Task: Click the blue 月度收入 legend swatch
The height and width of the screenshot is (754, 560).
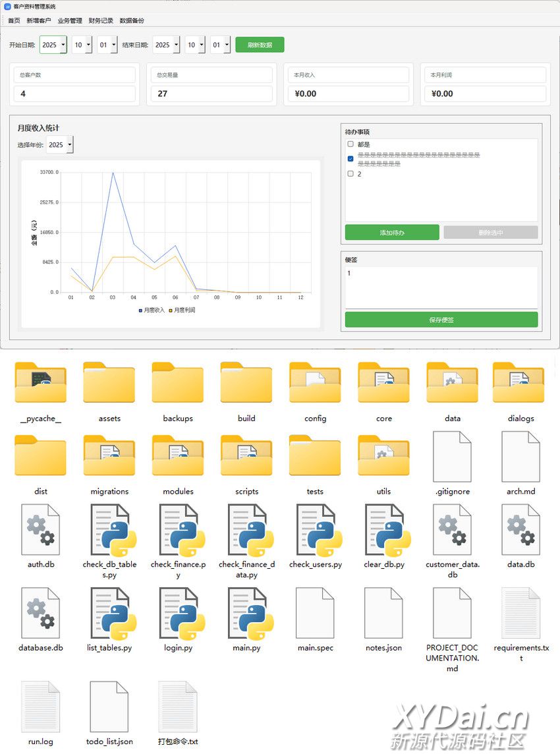Action: click(x=140, y=310)
